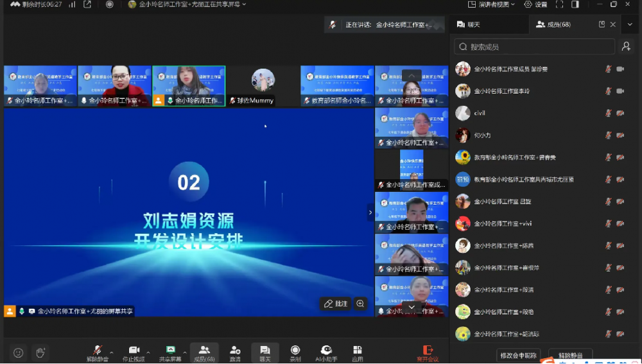642x364 pixels.
Task: Click the share meeting link icon in top bar
Action: click(x=87, y=4)
